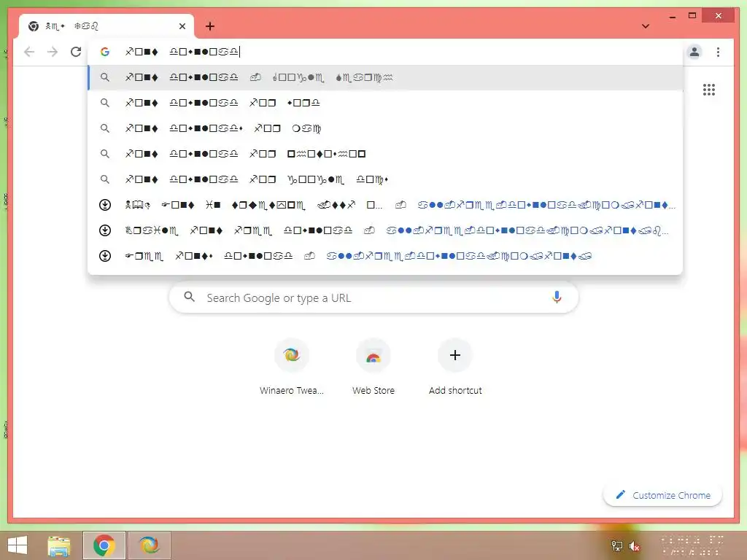
Task: Open Chrome's three-dot options menu
Action: pyautogui.click(x=718, y=52)
